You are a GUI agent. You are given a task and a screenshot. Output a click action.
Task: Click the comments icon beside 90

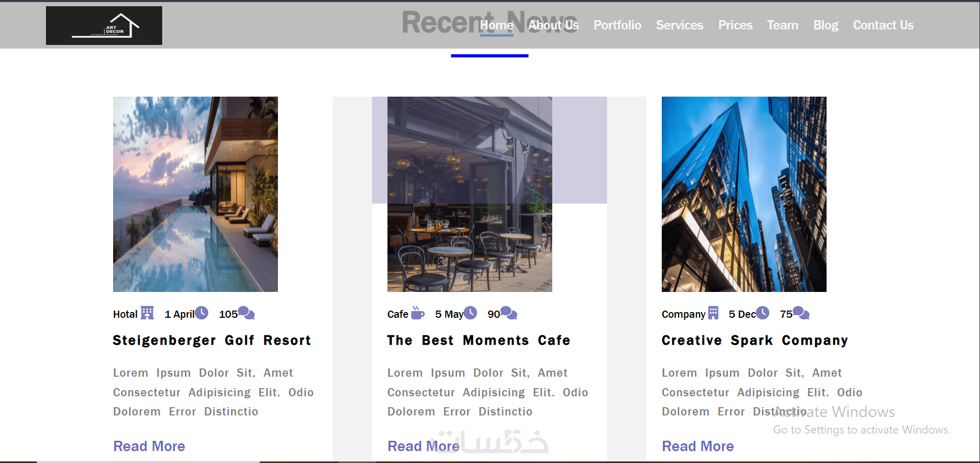509,313
